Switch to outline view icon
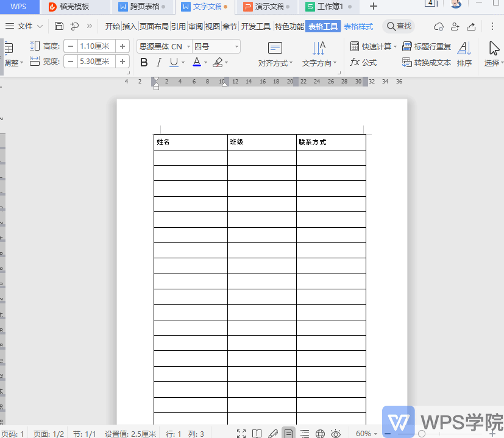The width and height of the screenshot is (504, 438). [x=304, y=434]
